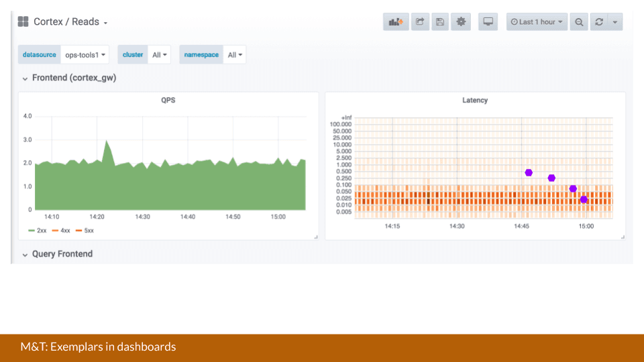Click the cluster variable label
Image resolution: width=644 pixels, height=362 pixels.
tap(133, 54)
